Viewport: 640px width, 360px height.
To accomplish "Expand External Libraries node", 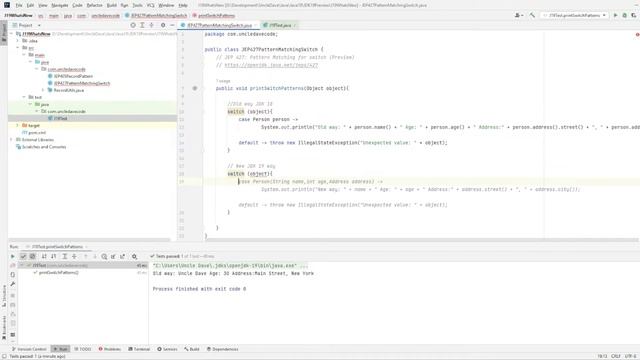I will point(11,140).
